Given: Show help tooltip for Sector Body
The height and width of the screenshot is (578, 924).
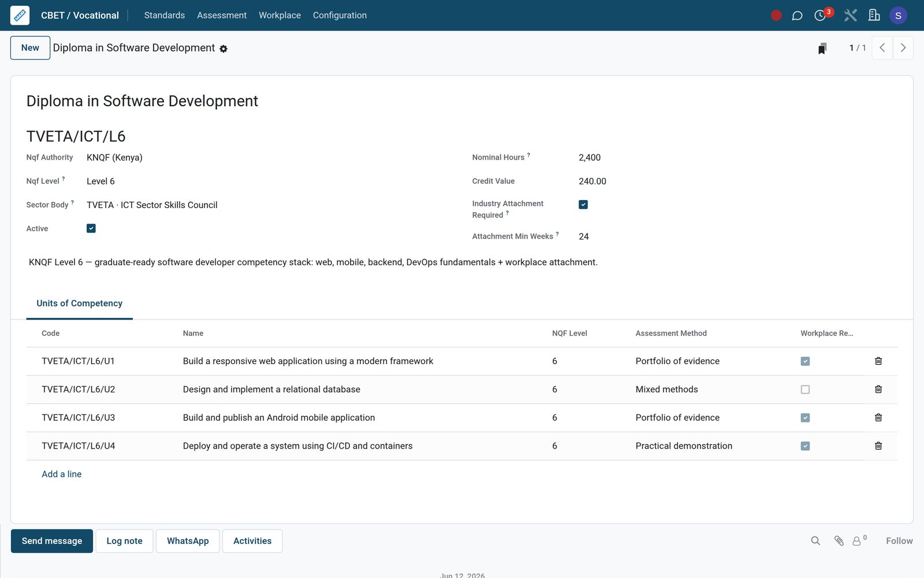Looking at the screenshot, I should pos(72,202).
